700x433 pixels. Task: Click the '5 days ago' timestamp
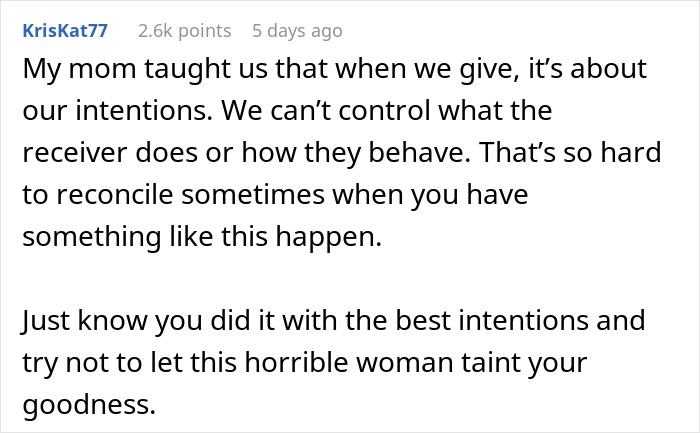(297, 31)
